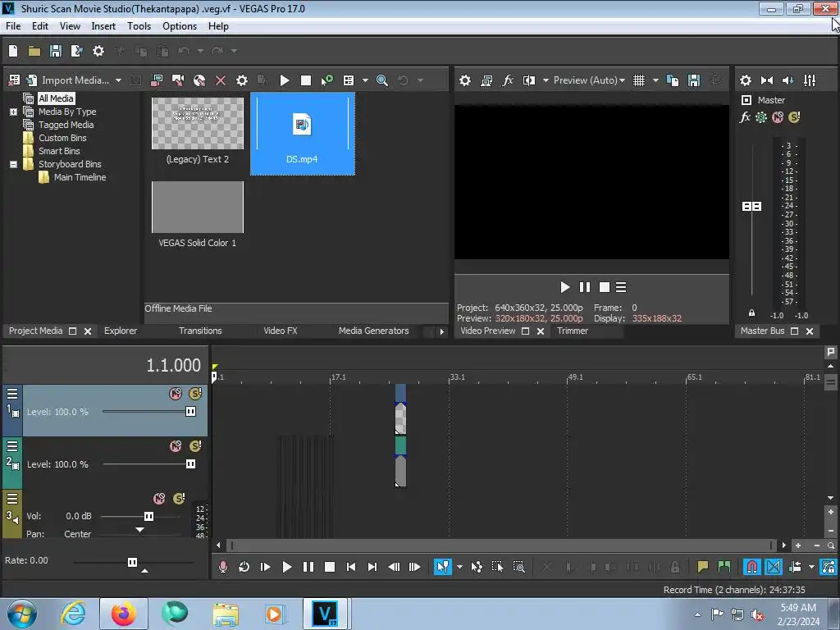Open Master FX in the Master Bus
The width and height of the screenshot is (840, 630).
745,117
